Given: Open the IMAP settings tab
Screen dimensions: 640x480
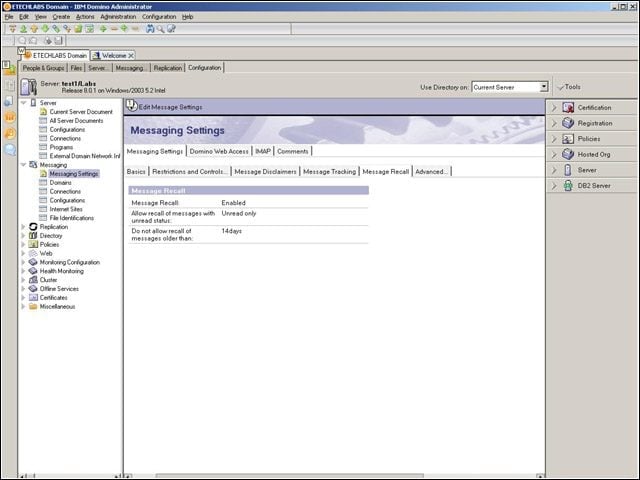Looking at the screenshot, I should 263,151.
